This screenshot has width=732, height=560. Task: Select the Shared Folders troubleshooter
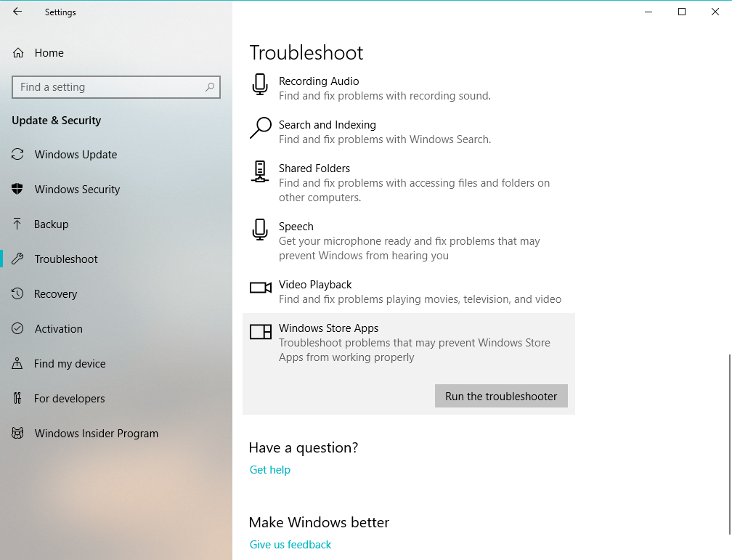click(408, 182)
